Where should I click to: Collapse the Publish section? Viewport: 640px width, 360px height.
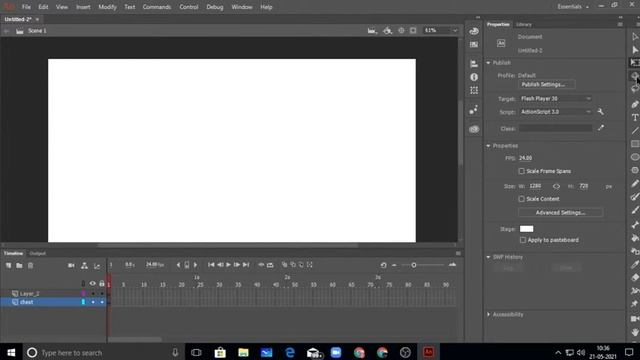coord(488,63)
